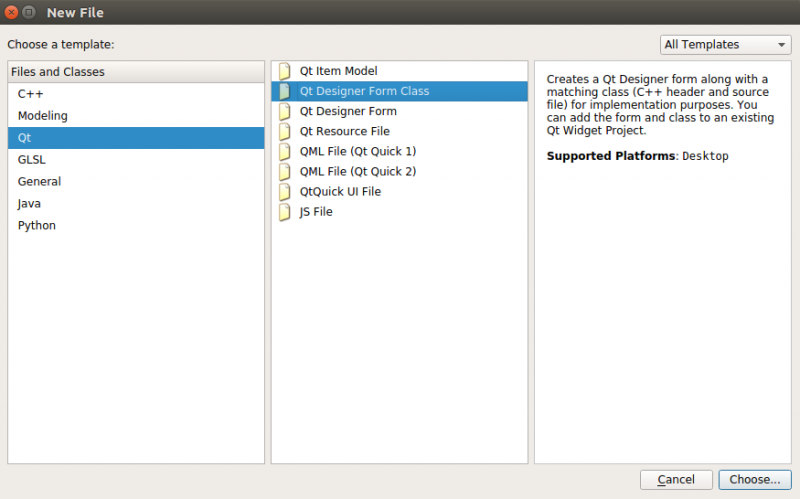This screenshot has height=499, width=800.
Task: Open the All Templates dropdown
Action: (725, 45)
